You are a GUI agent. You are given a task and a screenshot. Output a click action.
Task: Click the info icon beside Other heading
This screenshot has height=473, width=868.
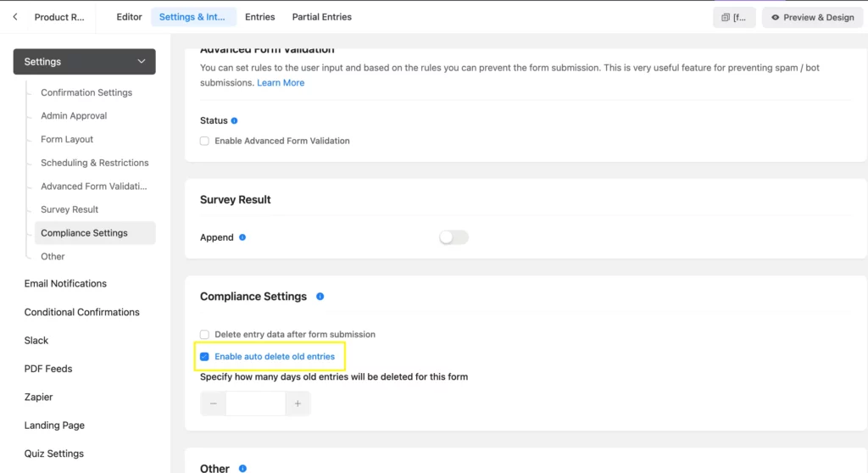pos(242,469)
